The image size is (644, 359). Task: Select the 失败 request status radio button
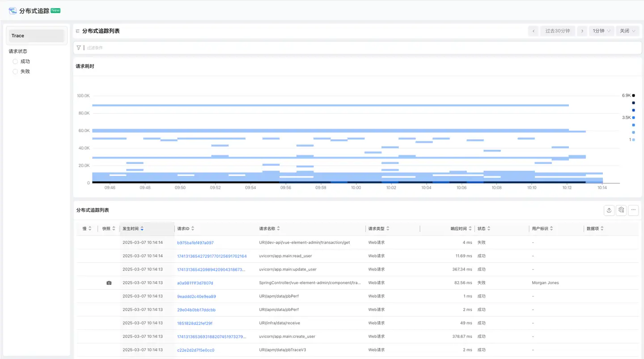pos(15,72)
